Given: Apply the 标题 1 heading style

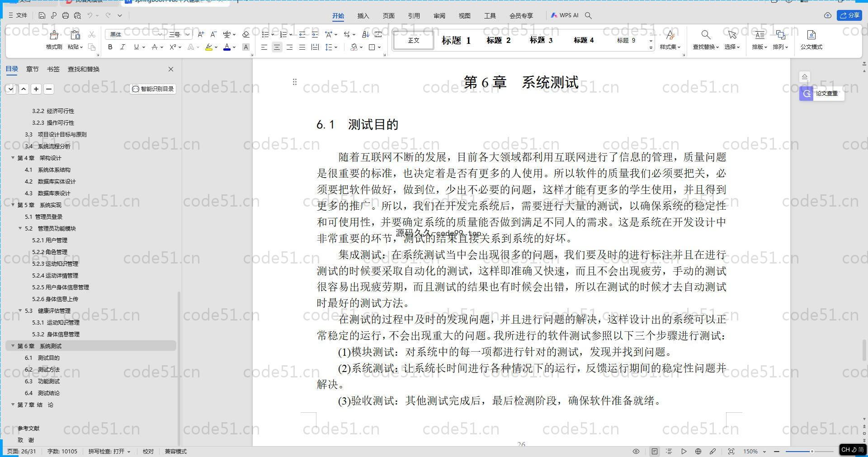Looking at the screenshot, I should [x=456, y=40].
